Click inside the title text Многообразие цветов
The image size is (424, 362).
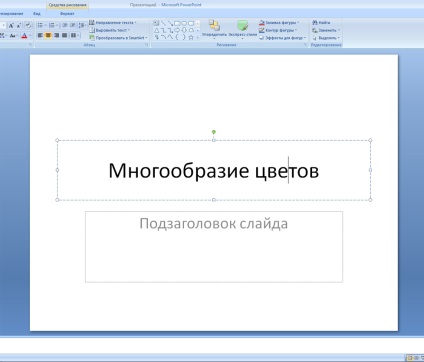[214, 171]
